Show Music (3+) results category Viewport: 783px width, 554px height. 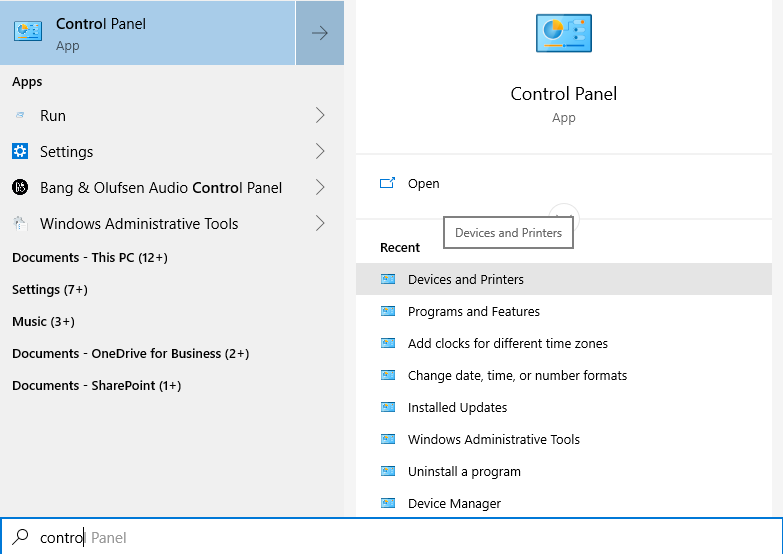pos(43,322)
